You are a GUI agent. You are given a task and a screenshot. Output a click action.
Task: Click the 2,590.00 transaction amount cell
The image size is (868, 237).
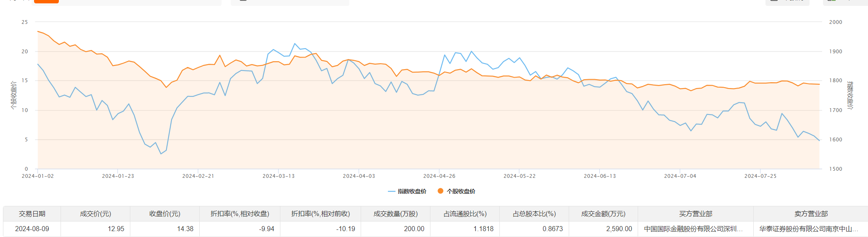click(x=619, y=229)
